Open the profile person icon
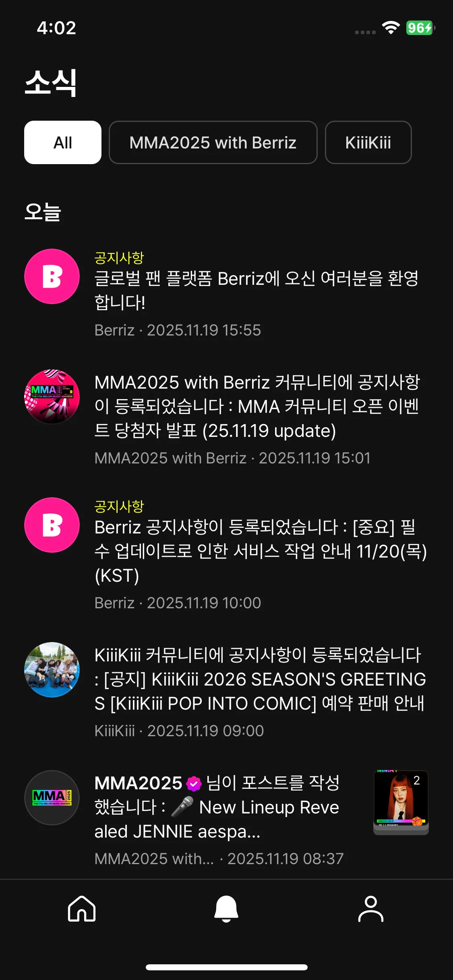The image size is (453, 980). 371,908
